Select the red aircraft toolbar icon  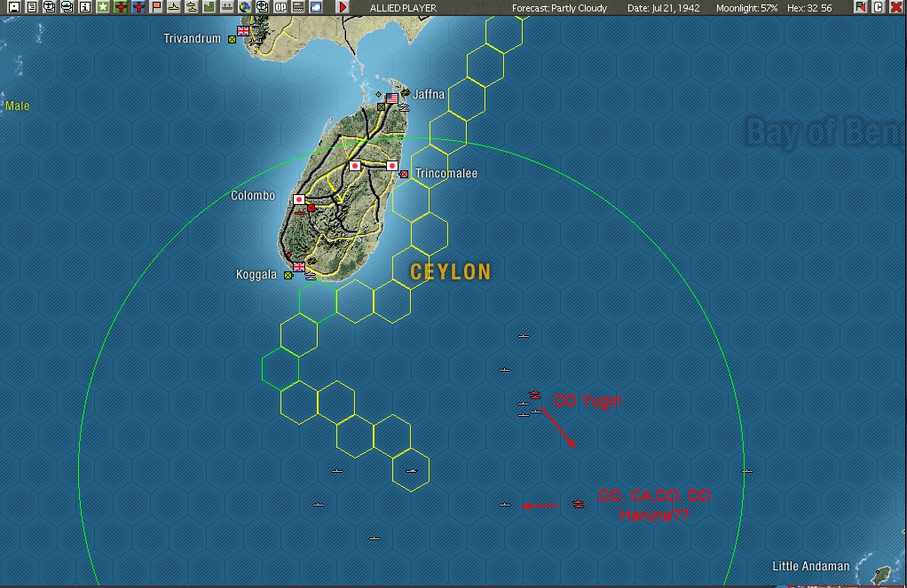(x=120, y=7)
